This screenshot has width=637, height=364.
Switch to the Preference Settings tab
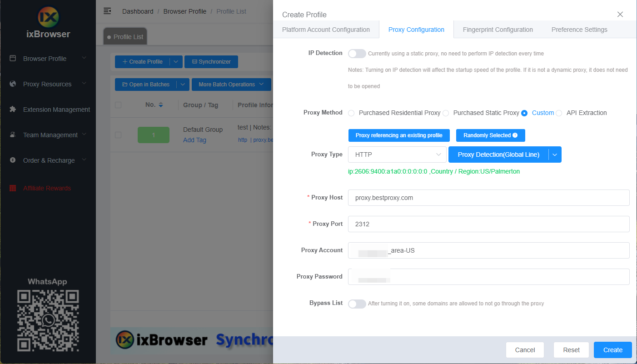[579, 30]
